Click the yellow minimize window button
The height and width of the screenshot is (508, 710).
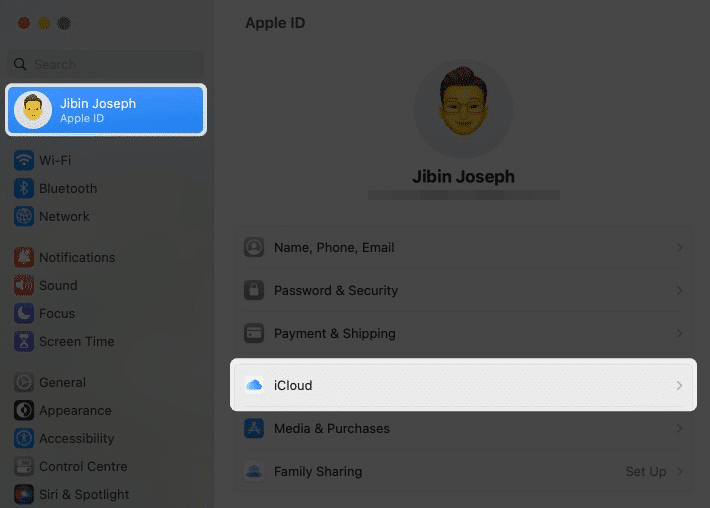(x=44, y=23)
